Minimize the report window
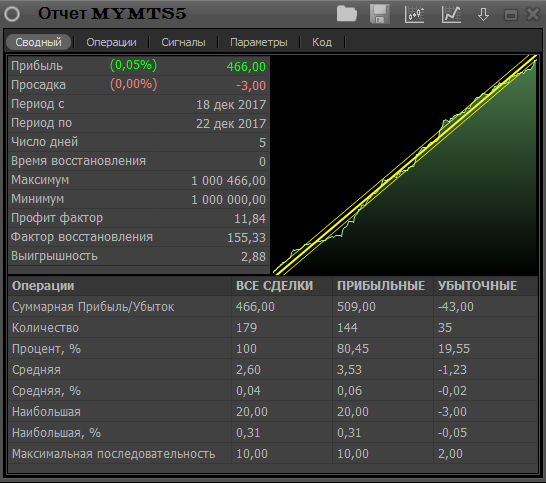The image size is (546, 483). pos(510,15)
